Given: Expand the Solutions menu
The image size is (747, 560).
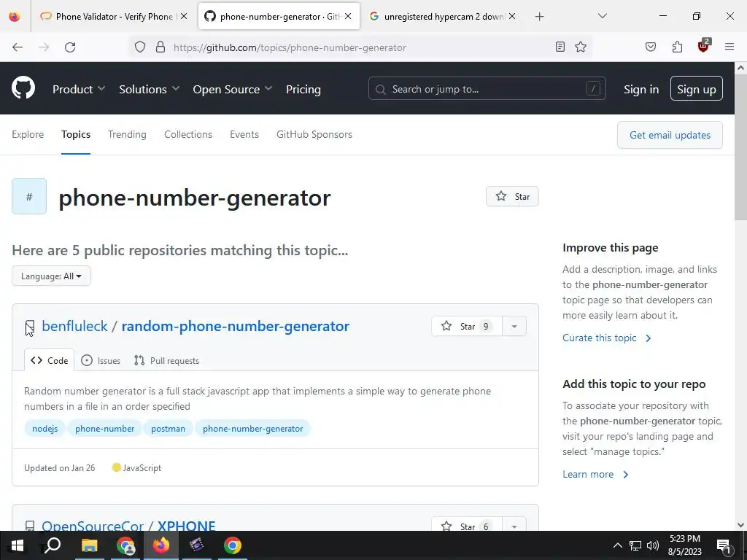Looking at the screenshot, I should (x=149, y=89).
